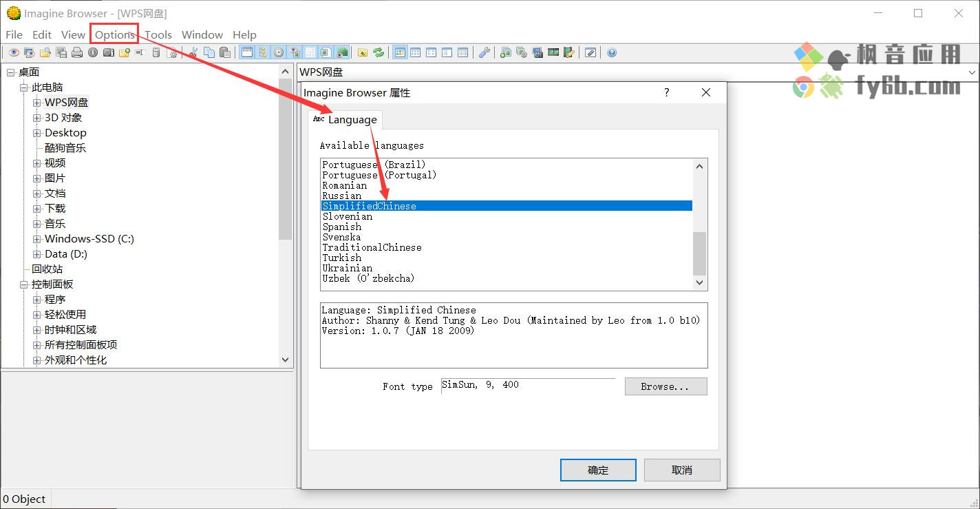Click the eye View image toolbar icon
The width and height of the screenshot is (980, 509).
pyautogui.click(x=14, y=52)
